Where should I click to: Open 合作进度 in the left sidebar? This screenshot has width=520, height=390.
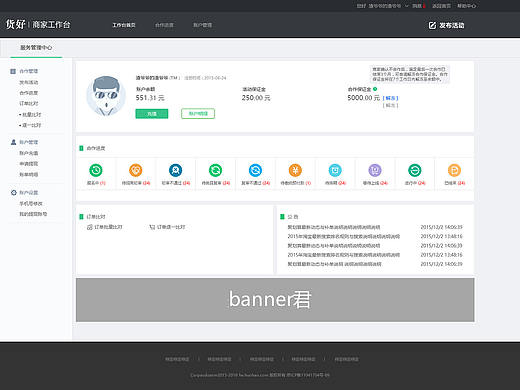[29, 93]
